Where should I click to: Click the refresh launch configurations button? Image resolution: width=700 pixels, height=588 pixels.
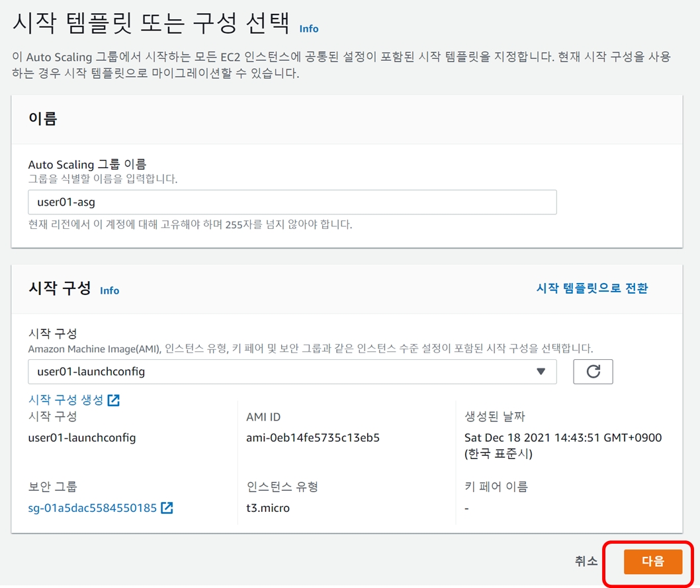[593, 372]
